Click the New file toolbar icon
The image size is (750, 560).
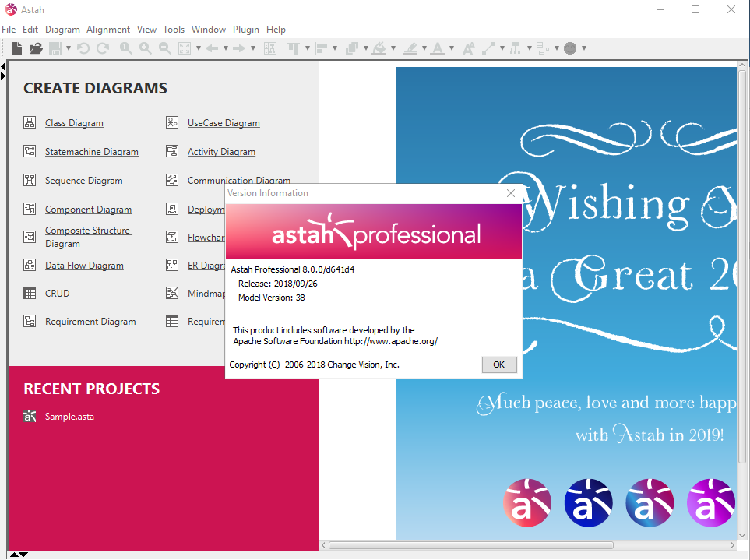pyautogui.click(x=16, y=48)
